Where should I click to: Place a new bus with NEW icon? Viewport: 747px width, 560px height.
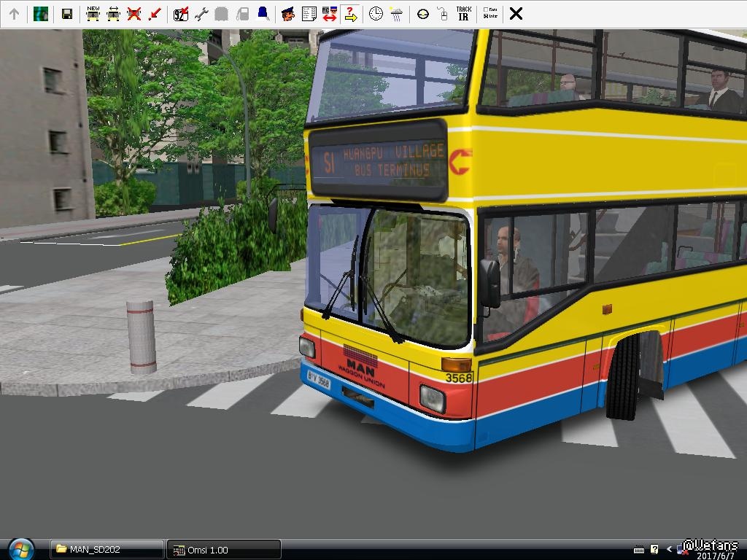click(93, 14)
